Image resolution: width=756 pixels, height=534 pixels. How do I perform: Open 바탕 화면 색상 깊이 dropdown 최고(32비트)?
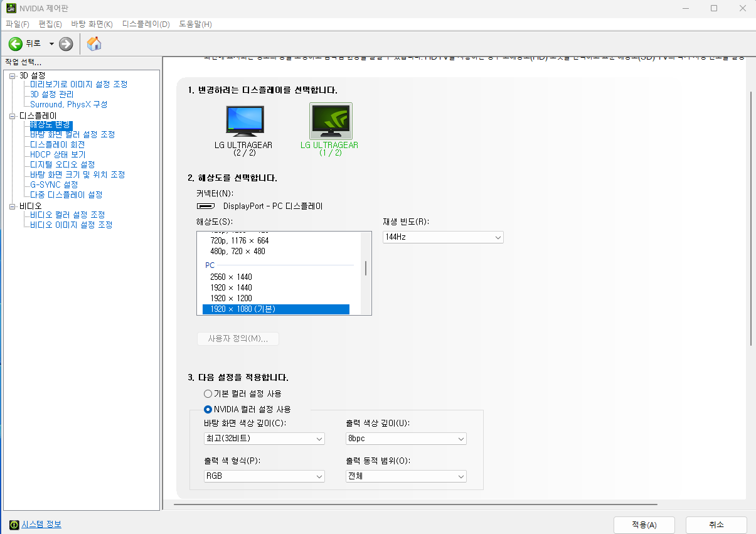[264, 439]
